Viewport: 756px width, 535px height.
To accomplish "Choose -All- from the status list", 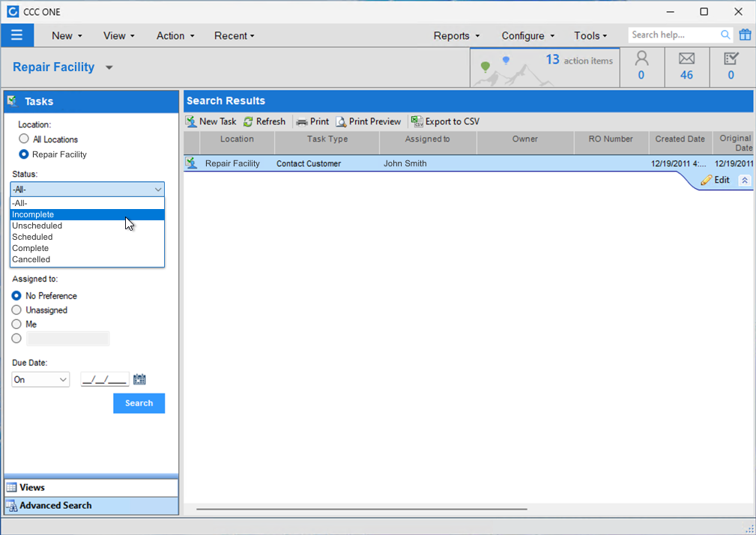I will (x=87, y=203).
